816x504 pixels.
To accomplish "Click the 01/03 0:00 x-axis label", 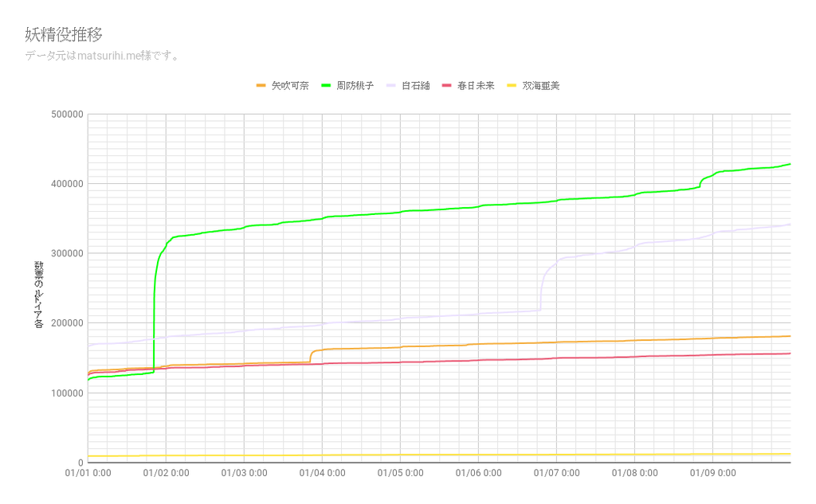I will click(244, 473).
